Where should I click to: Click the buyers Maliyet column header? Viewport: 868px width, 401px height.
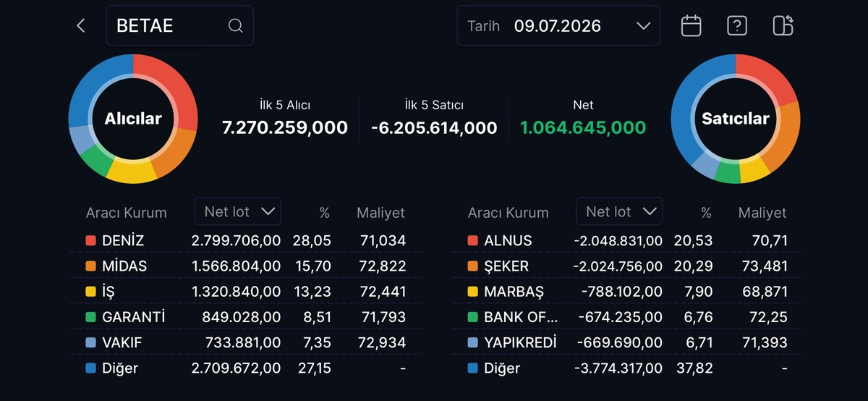(x=380, y=213)
